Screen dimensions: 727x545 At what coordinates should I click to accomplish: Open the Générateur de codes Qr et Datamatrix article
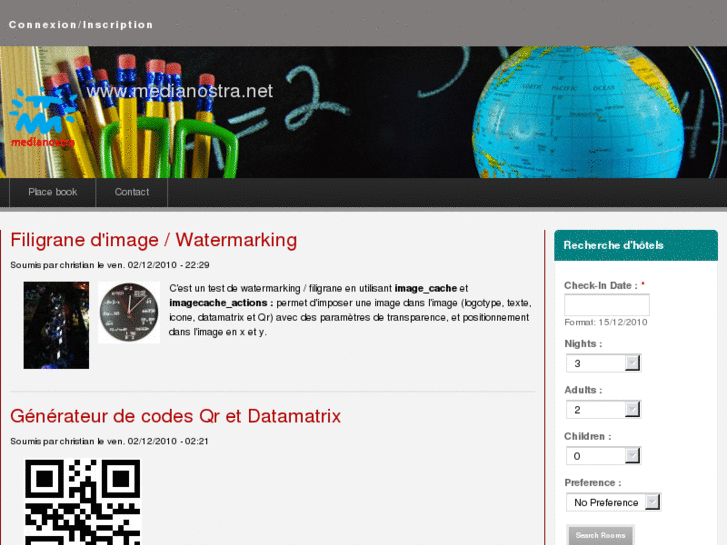pos(175,417)
